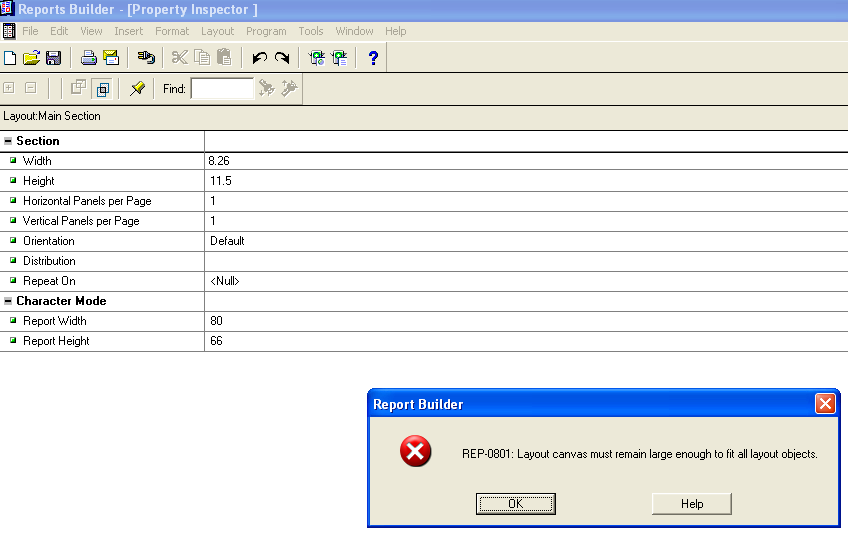Open the Format menu
This screenshot has height=545, width=848.
tap(172, 31)
